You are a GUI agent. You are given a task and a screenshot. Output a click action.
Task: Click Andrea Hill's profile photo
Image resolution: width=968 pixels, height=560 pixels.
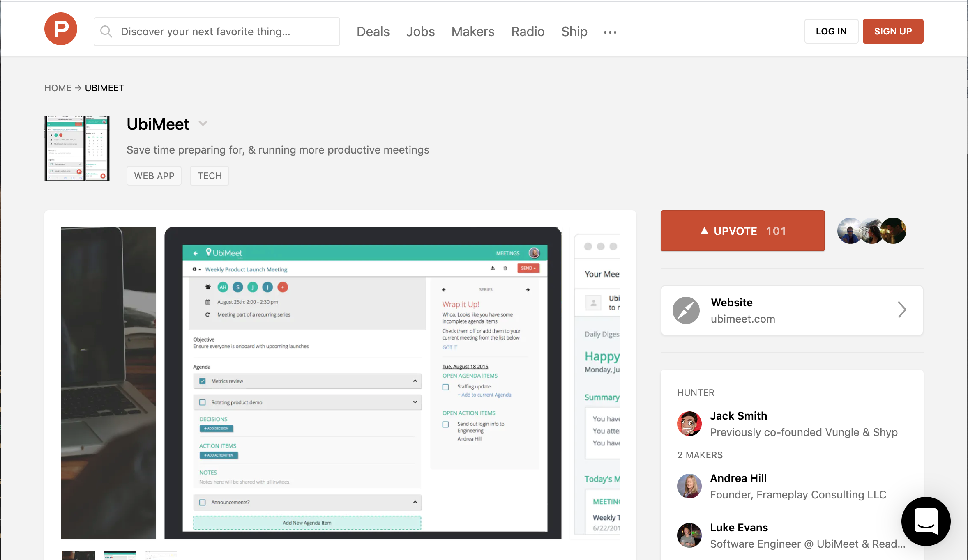point(689,486)
